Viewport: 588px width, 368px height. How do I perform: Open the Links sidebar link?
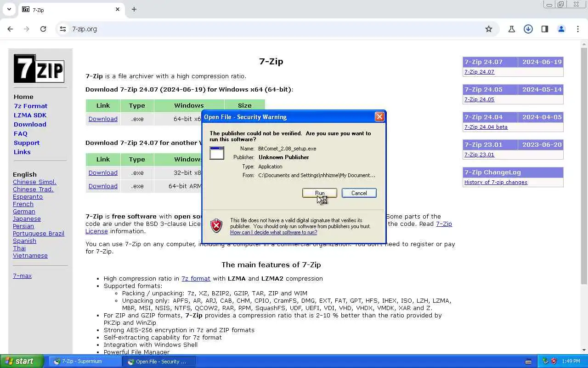click(22, 152)
